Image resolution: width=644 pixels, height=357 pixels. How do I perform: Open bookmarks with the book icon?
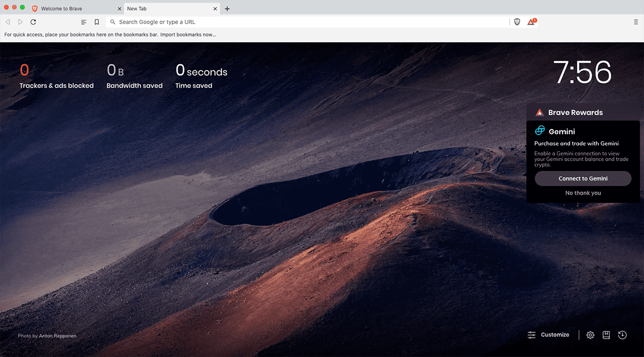click(606, 334)
